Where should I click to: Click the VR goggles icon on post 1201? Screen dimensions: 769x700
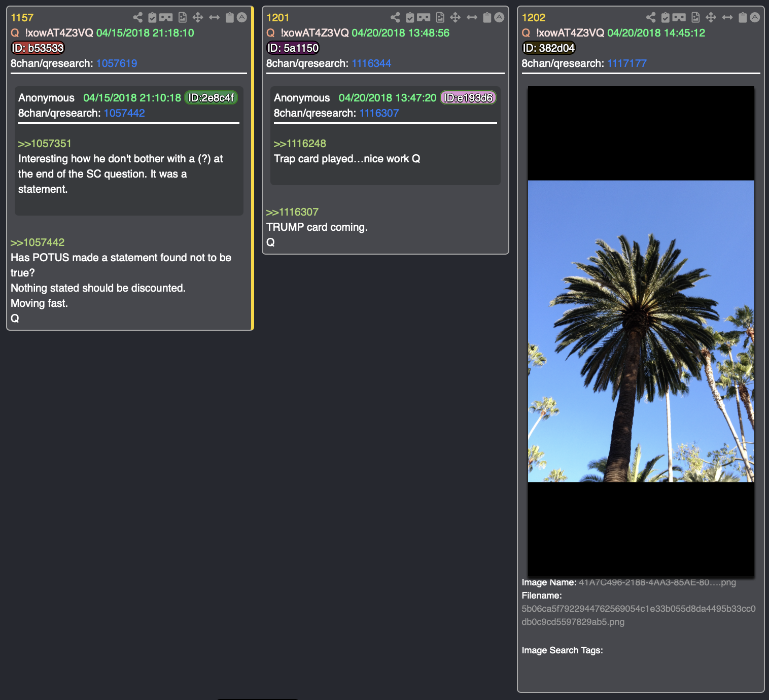point(424,18)
